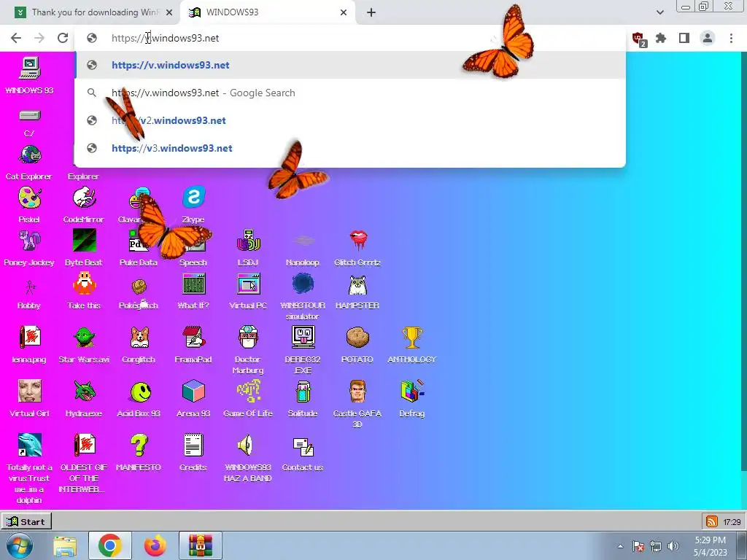Select https://v.windows93.net suggestion
The width and height of the screenshot is (747, 560).
350,65
